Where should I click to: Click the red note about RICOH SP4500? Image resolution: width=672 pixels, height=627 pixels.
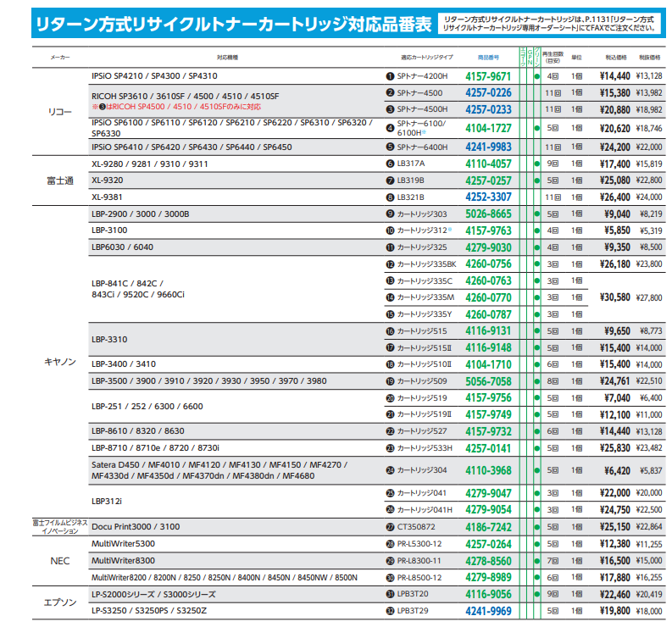176,107
